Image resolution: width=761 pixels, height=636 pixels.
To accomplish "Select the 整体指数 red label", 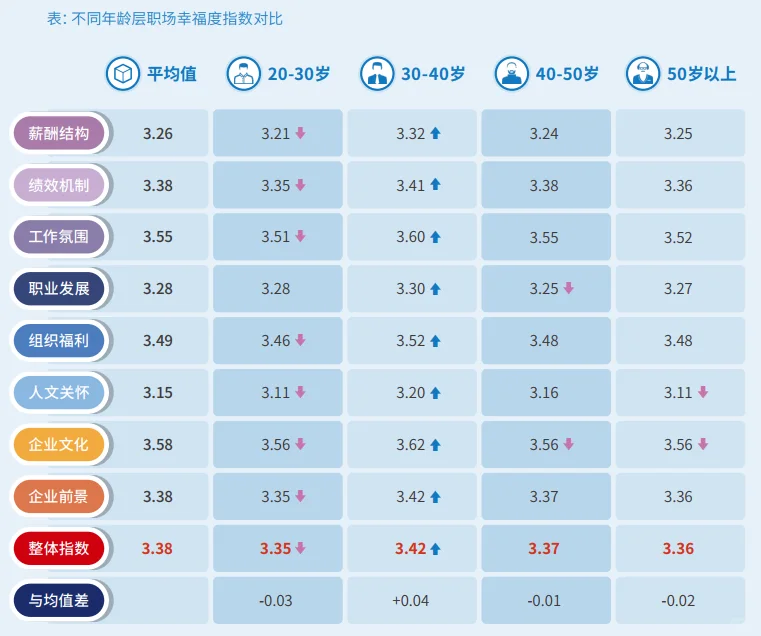I will click(59, 548).
